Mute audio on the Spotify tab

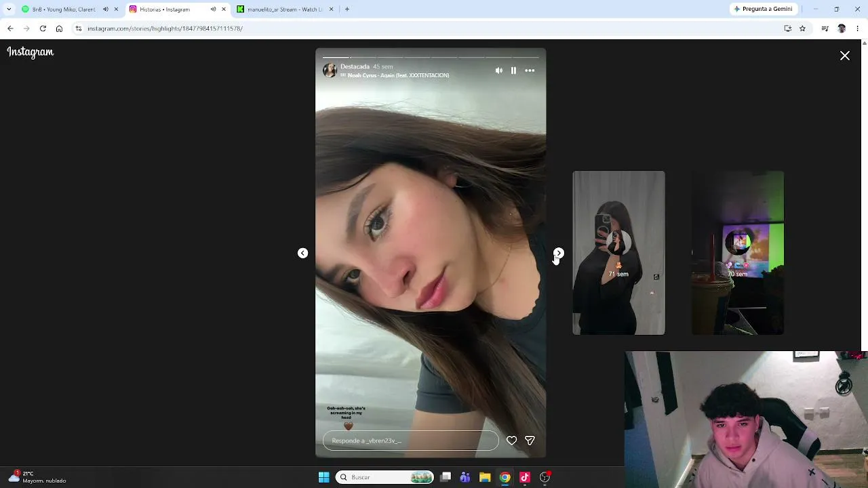(x=105, y=9)
